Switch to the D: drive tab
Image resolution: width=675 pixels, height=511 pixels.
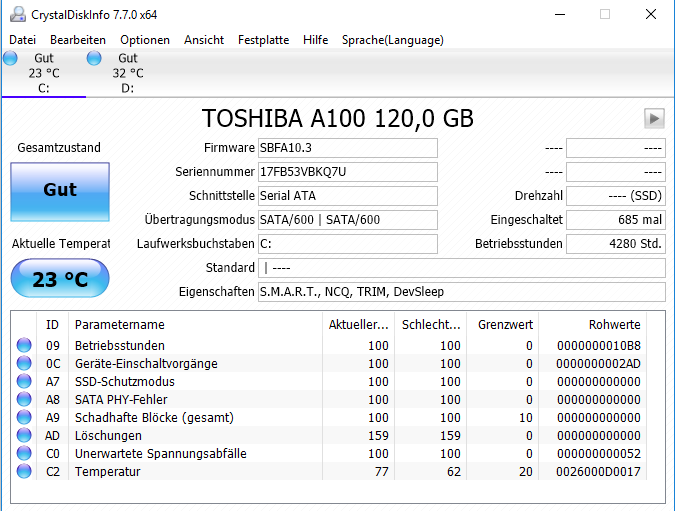click(x=128, y=73)
